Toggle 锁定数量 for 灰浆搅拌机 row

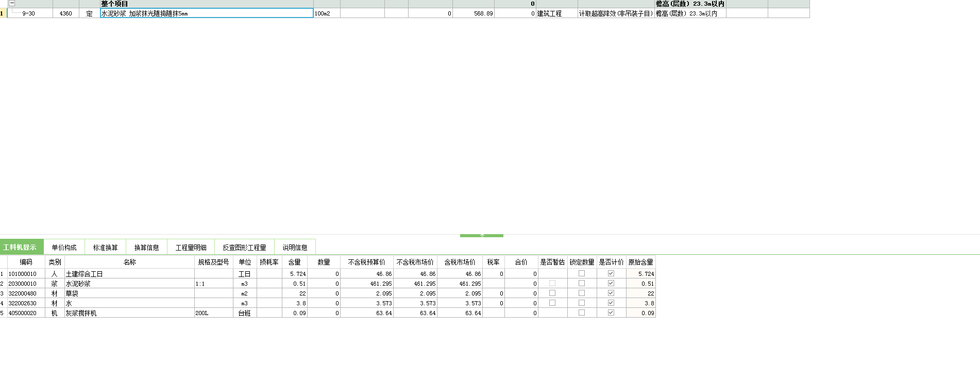582,313
